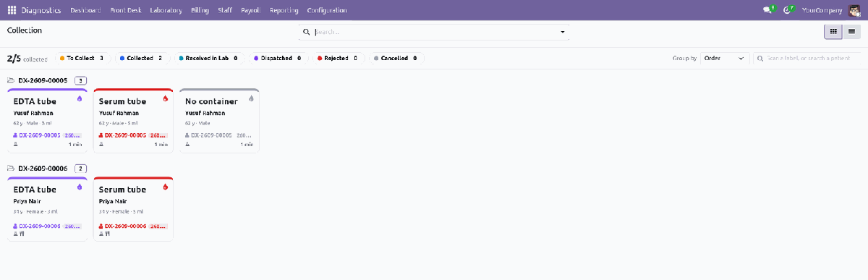
Task: Click the magnifier icon in the top search bar
Action: 307,32
